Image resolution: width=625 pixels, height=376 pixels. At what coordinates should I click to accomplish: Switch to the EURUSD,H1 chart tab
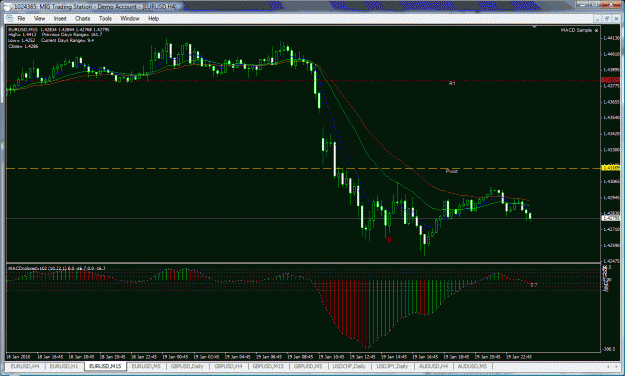tap(64, 366)
